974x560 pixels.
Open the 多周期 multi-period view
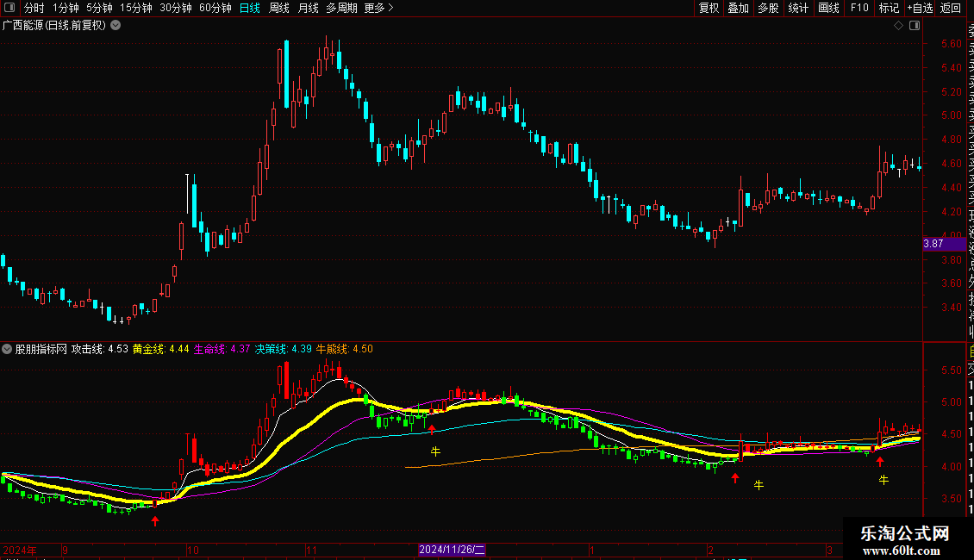pos(341,8)
